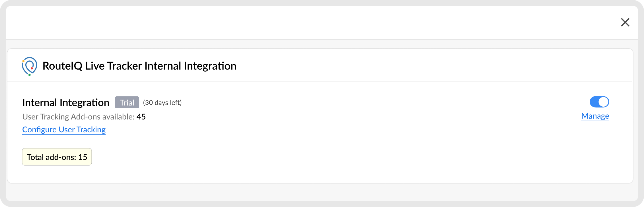Click the add-ons available count 45
Screen dimensions: 644x207
141,117
